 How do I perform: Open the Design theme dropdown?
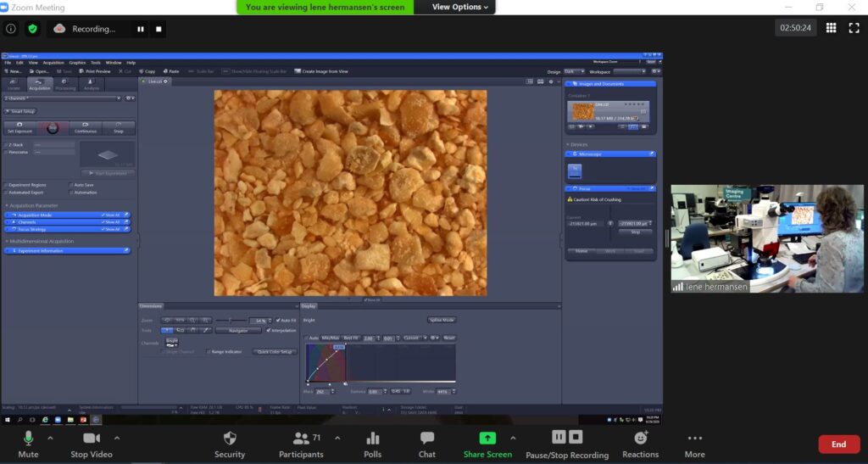tap(574, 71)
